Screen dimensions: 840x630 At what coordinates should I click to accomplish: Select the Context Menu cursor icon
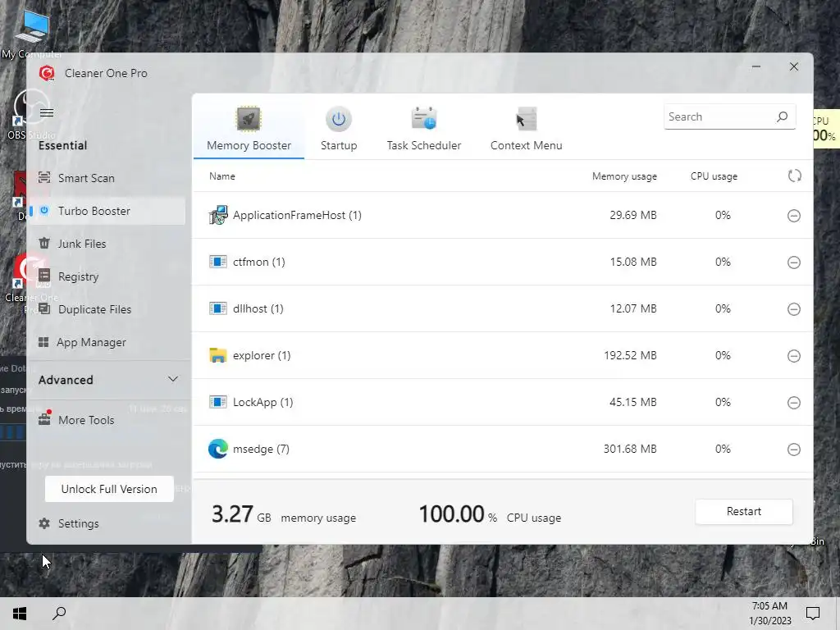pos(526,119)
